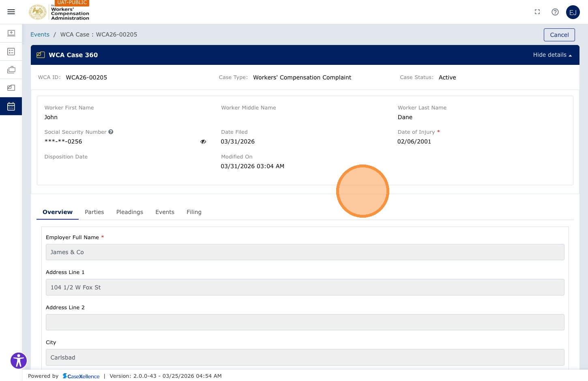Viewport: 588px width, 381px height.
Task: Select worker first name John
Action: [51, 117]
